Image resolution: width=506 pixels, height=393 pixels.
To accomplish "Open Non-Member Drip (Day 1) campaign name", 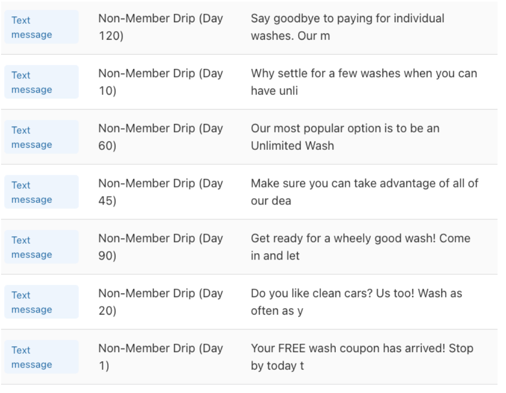I will click(x=161, y=357).
